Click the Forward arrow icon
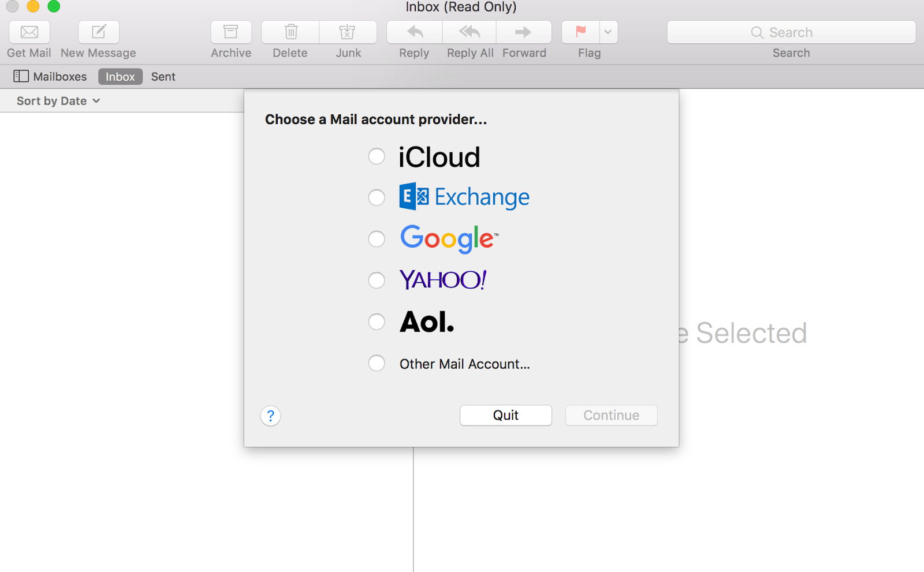Image resolution: width=924 pixels, height=572 pixels. point(523,32)
